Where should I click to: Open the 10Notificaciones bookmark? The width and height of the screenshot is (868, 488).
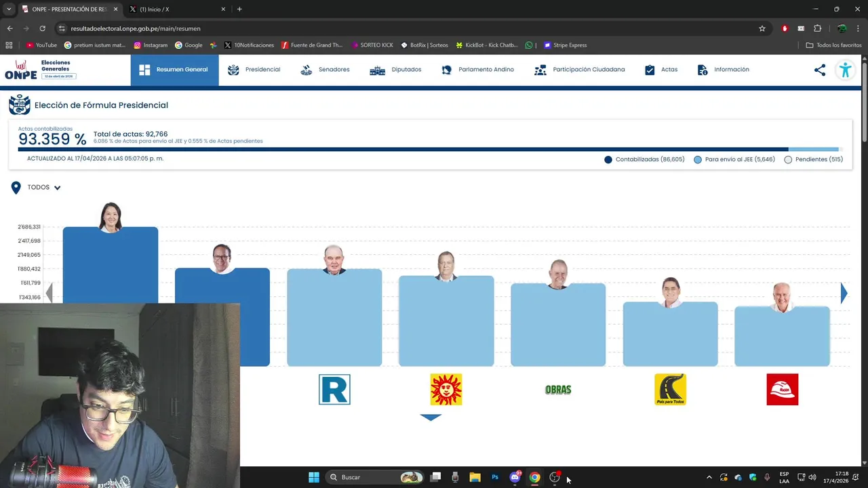click(249, 45)
